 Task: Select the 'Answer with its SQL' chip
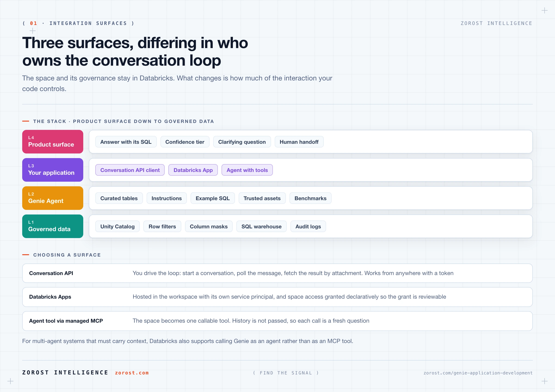(x=126, y=142)
